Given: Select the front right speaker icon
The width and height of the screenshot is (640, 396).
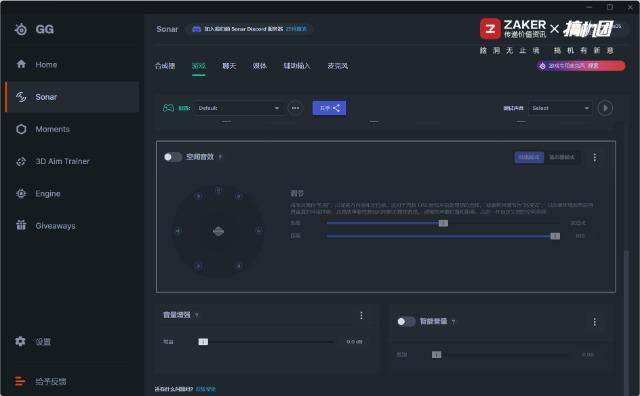Looking at the screenshot, I should (238, 196).
